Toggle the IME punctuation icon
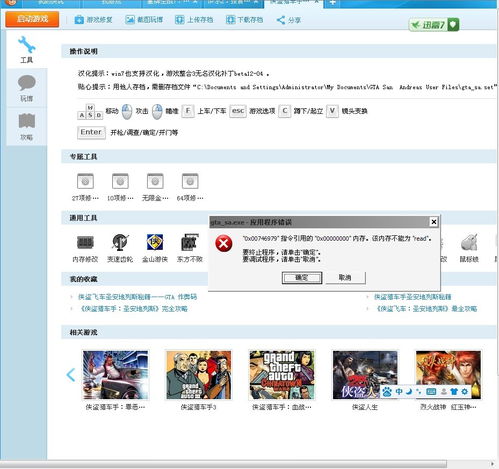The width and height of the screenshot is (499, 469). coord(419,392)
